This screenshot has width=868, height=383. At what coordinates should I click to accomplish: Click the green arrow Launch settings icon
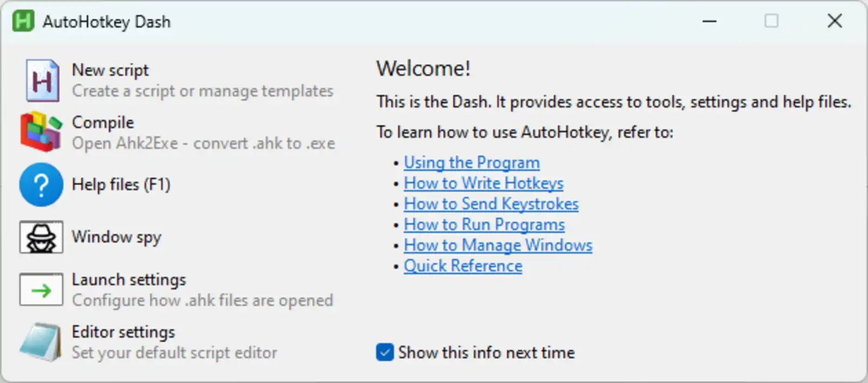[41, 290]
